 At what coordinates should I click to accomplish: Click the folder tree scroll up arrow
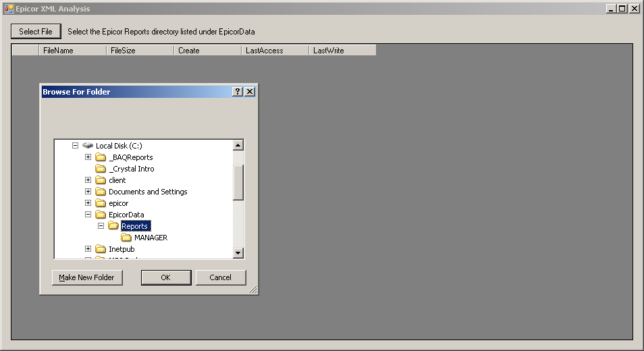click(238, 145)
